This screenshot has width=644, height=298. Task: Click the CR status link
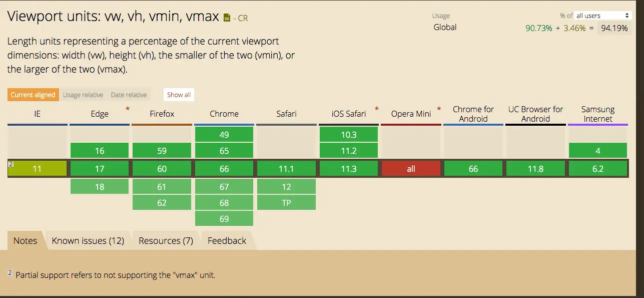[x=243, y=18]
